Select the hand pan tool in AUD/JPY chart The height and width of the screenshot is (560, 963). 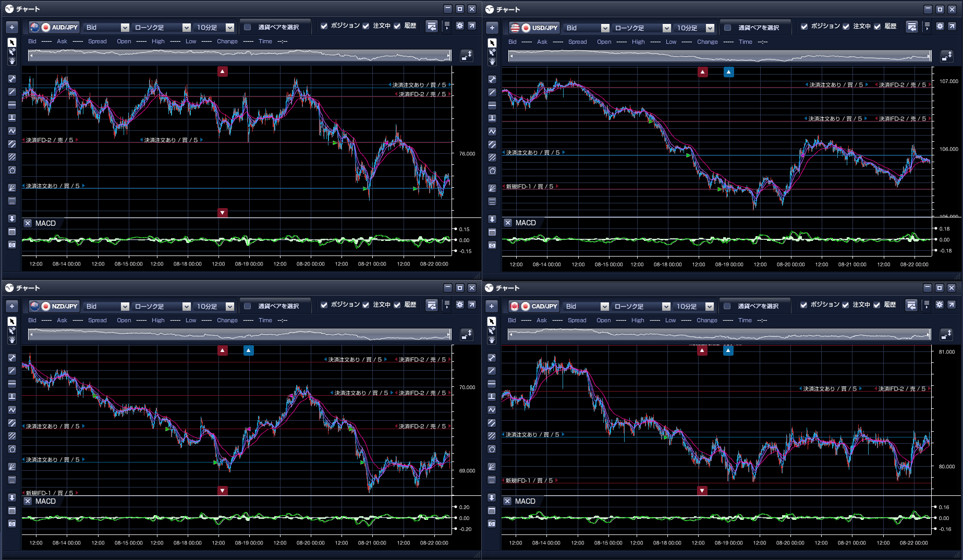coord(12,61)
